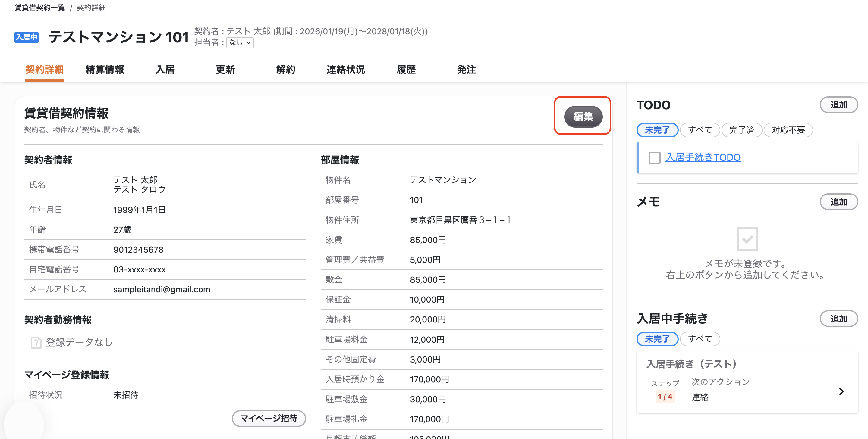Select 清掃料 value 20,000円
Screen dimensions: 868x439
pos(428,319)
